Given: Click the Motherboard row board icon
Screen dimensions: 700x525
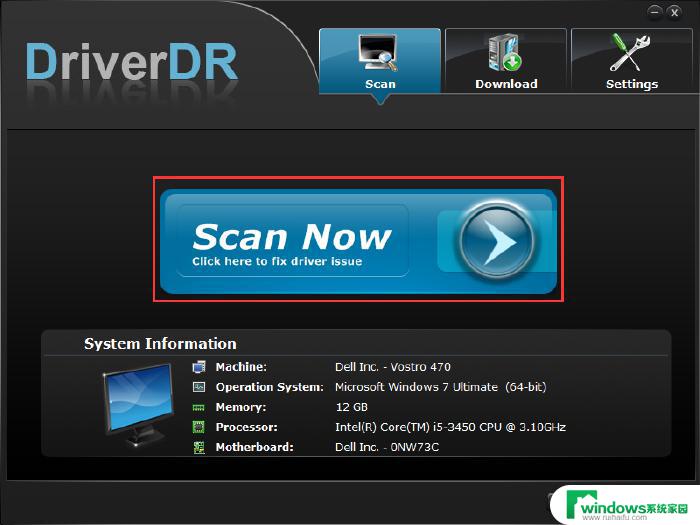Looking at the screenshot, I should click(x=199, y=447).
